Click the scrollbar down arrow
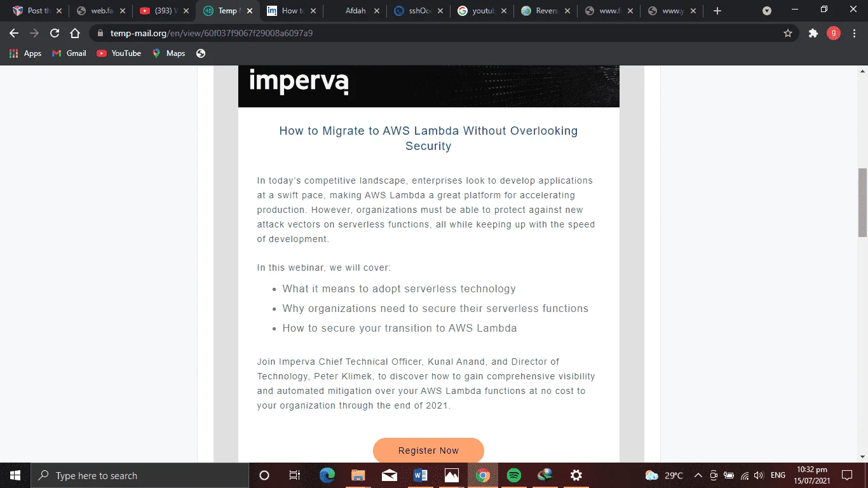Viewport: 868px width, 488px height. point(862,456)
